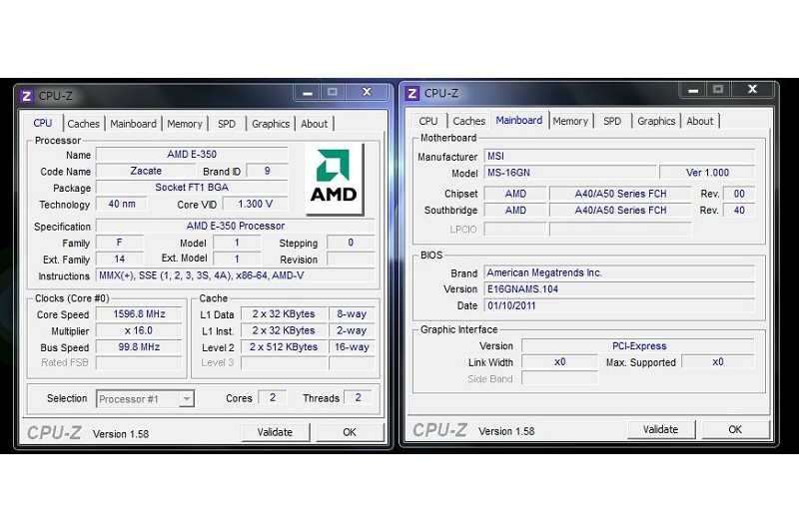The image size is (799, 532).
Task: Click OK button in right window
Action: pos(735,429)
